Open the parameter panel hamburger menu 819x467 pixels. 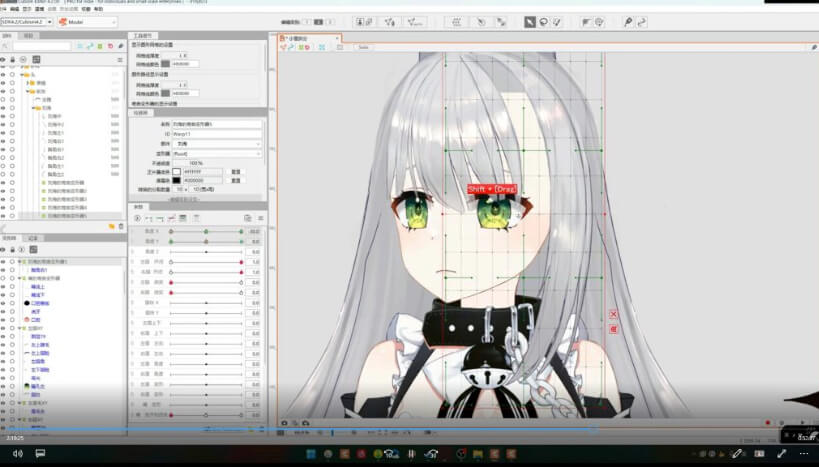point(261,218)
